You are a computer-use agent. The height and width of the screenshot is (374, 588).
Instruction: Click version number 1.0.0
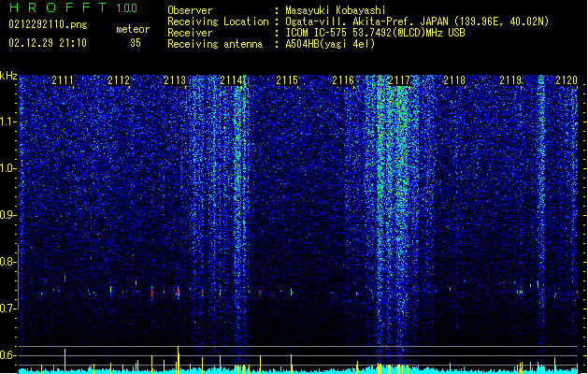point(127,8)
